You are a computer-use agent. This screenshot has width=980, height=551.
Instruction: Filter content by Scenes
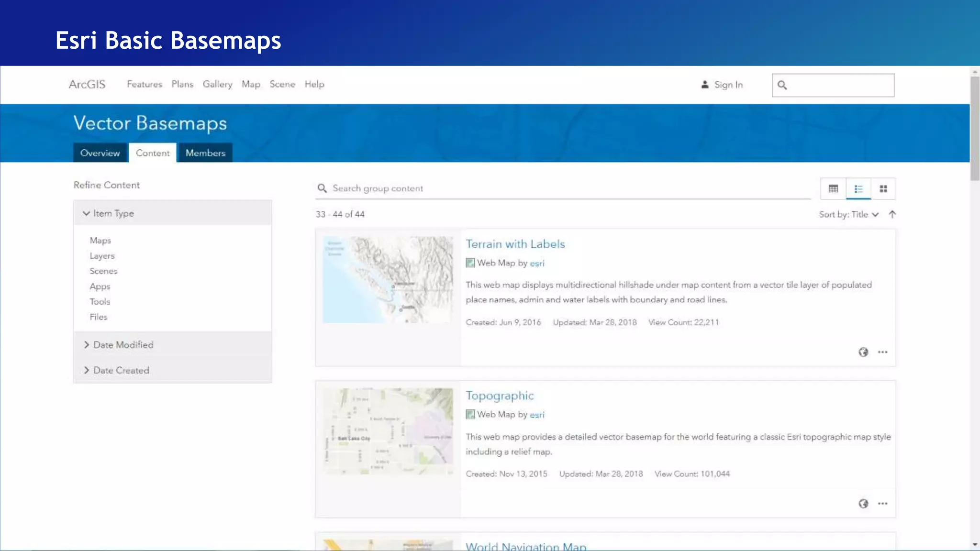click(x=103, y=271)
